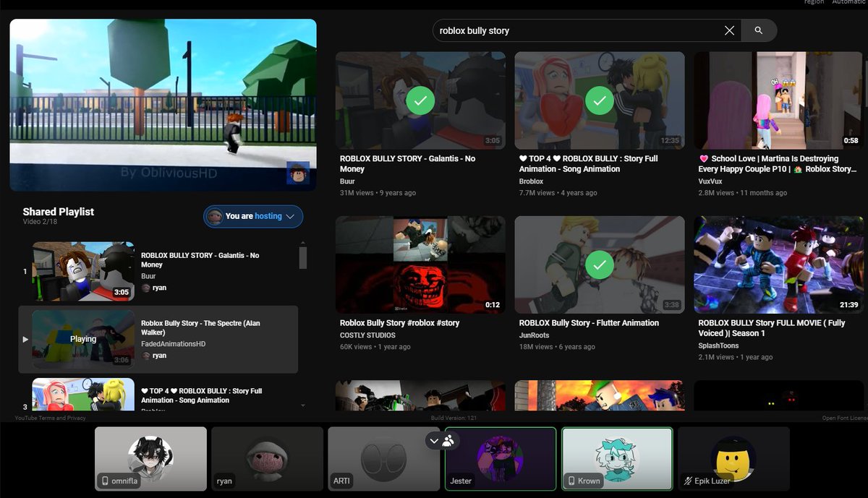Click the 'JunRoots' channel name

click(534, 335)
